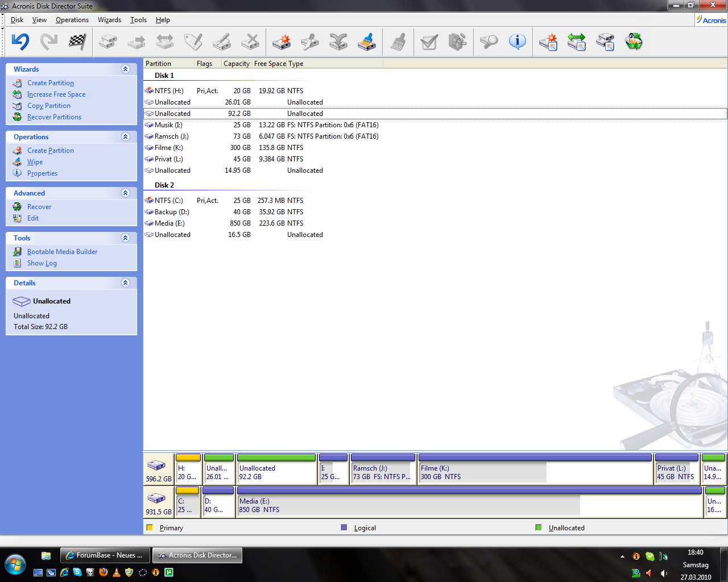
Task: Click the Create partition icon with red starburst
Action: click(281, 41)
